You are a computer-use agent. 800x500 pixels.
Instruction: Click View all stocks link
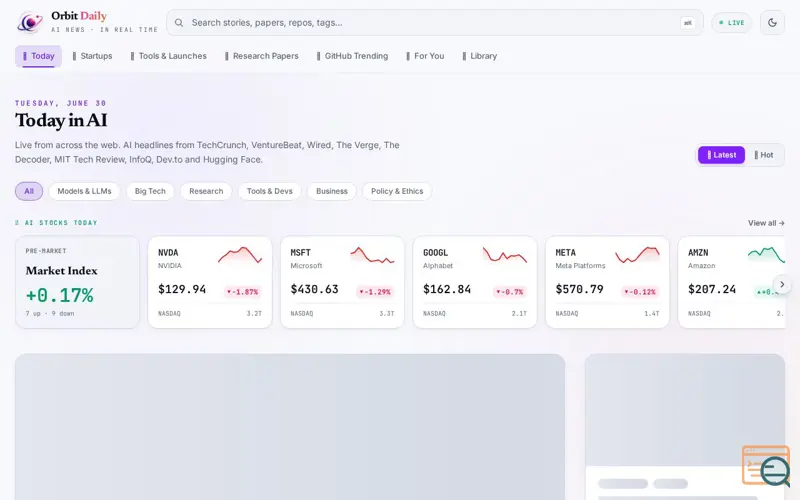[766, 223]
